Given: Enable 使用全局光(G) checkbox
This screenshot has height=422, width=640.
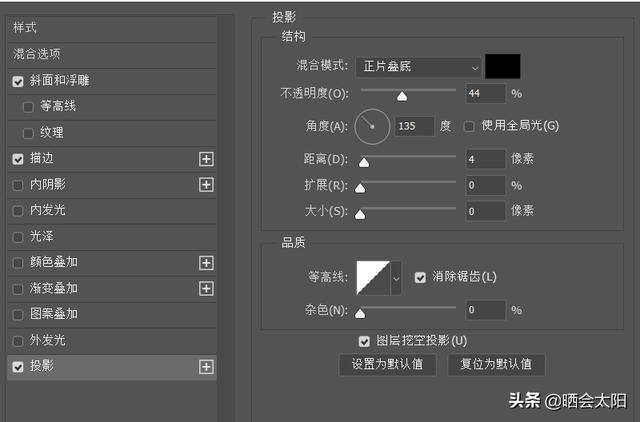Looking at the screenshot, I should click(469, 126).
